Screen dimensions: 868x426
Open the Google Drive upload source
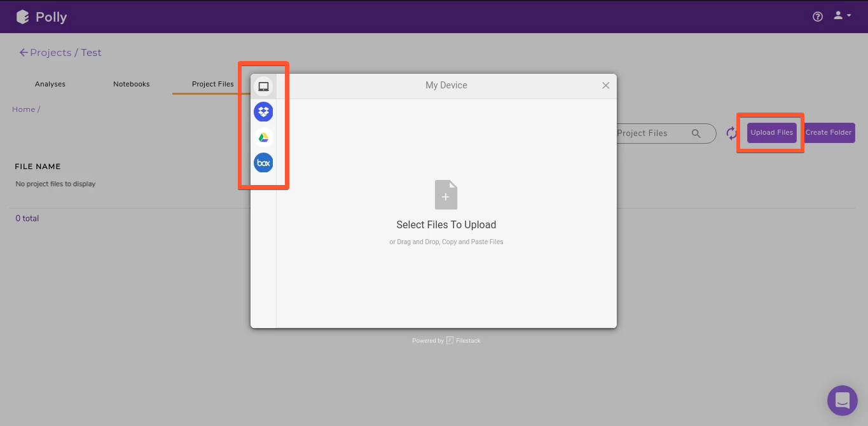263,137
